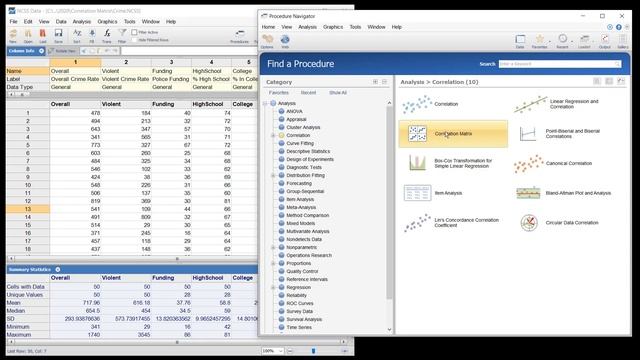Expand the Distribution Fitting tree node
Image resolution: width=640 pixels, height=360 pixels.
point(273,176)
